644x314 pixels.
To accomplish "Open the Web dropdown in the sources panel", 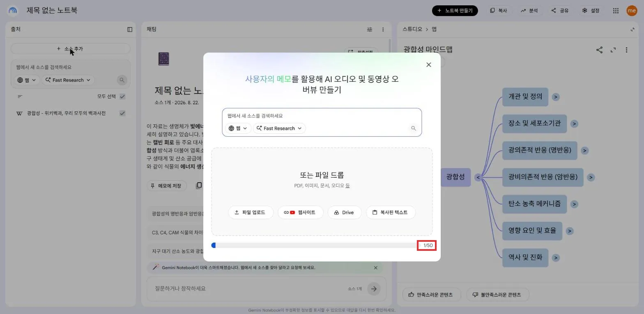I will (x=27, y=80).
